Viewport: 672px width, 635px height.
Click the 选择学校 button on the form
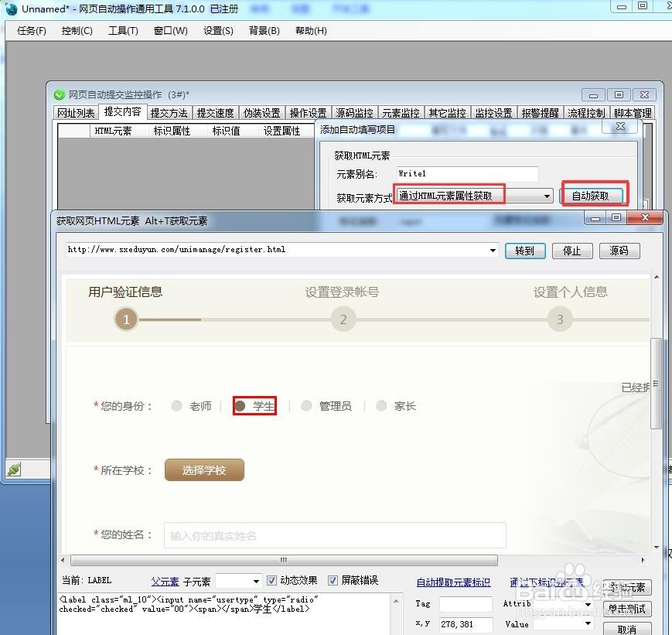203,469
